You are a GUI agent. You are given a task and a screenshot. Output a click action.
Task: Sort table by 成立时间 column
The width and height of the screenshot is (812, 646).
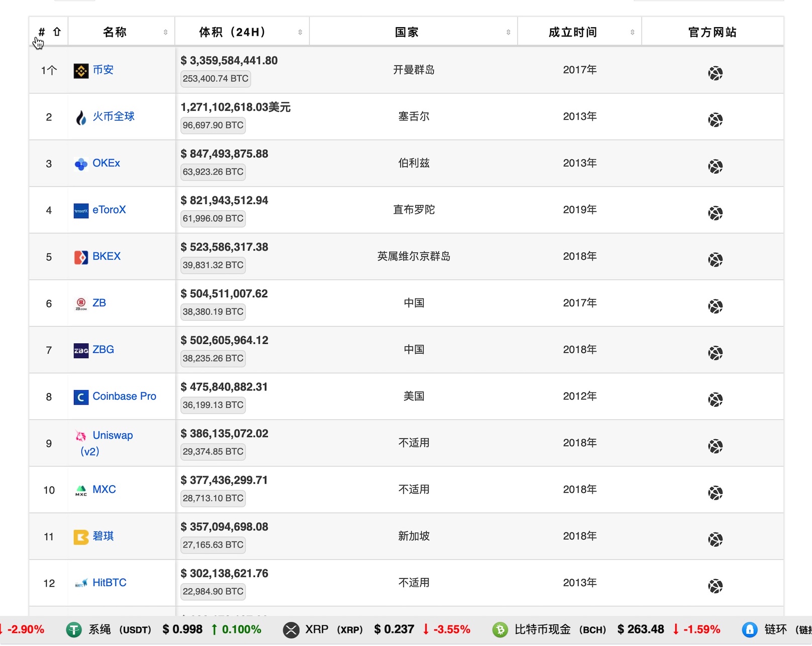580,32
